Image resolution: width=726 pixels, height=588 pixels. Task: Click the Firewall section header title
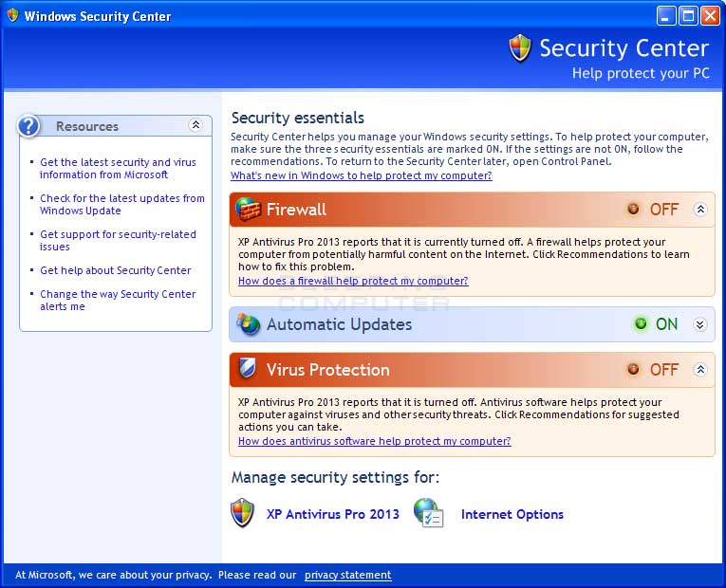point(296,210)
